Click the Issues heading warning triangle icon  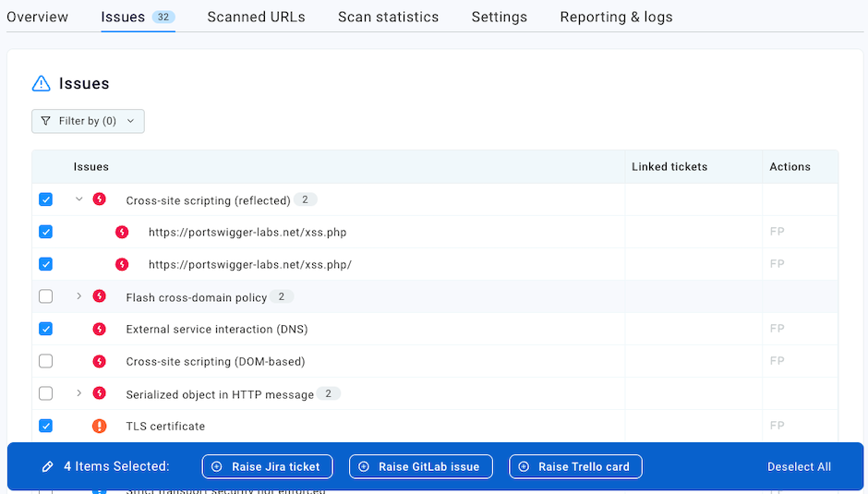click(41, 84)
